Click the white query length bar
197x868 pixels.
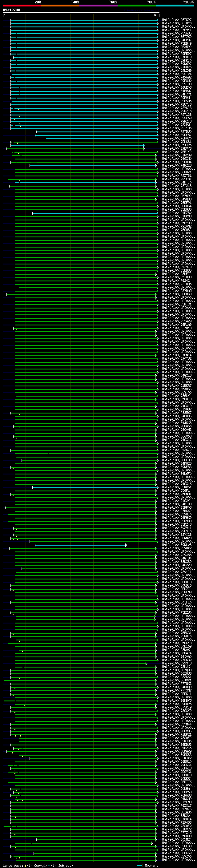point(81,12)
